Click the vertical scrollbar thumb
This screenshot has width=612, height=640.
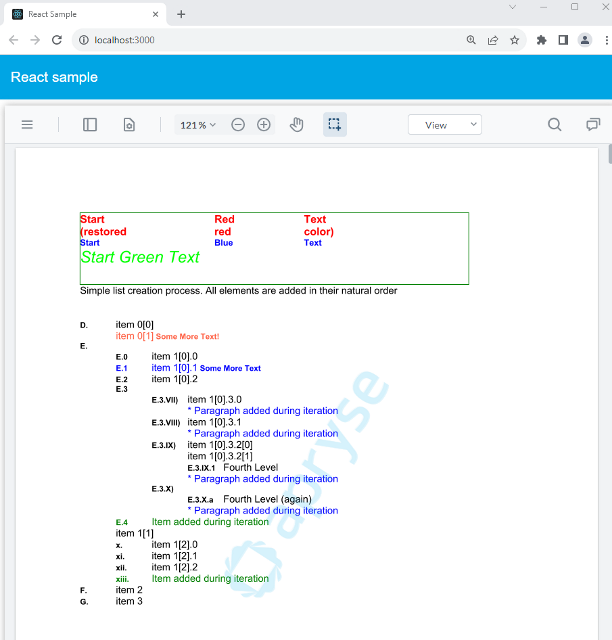(610, 154)
